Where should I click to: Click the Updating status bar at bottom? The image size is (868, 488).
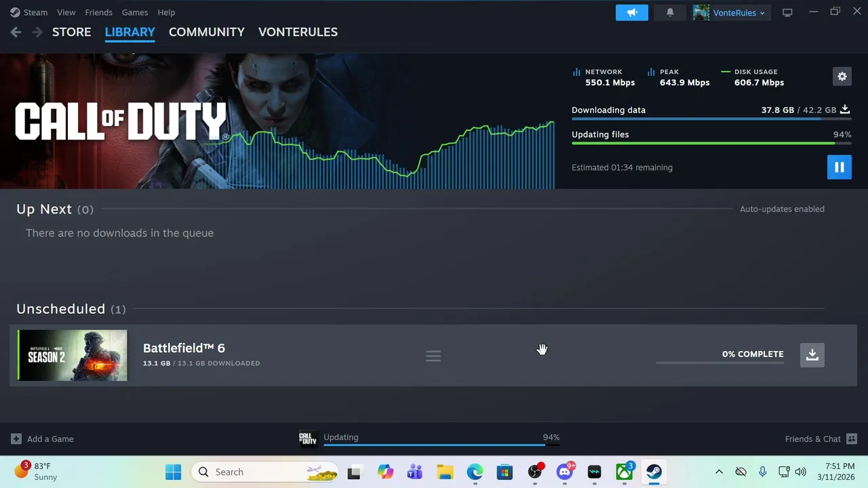441,439
